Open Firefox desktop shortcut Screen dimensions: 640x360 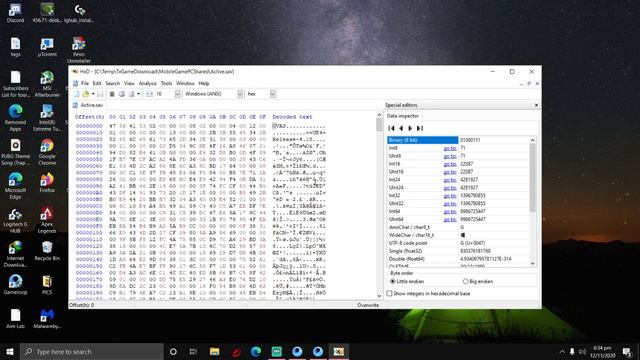[x=47, y=183]
